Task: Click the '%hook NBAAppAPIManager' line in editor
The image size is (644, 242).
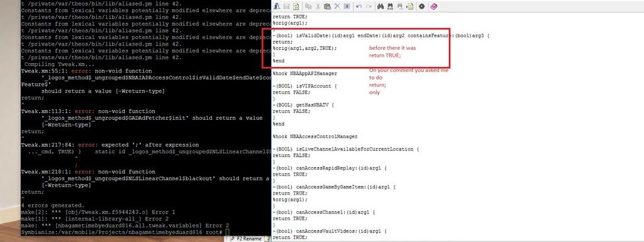Action: point(305,74)
